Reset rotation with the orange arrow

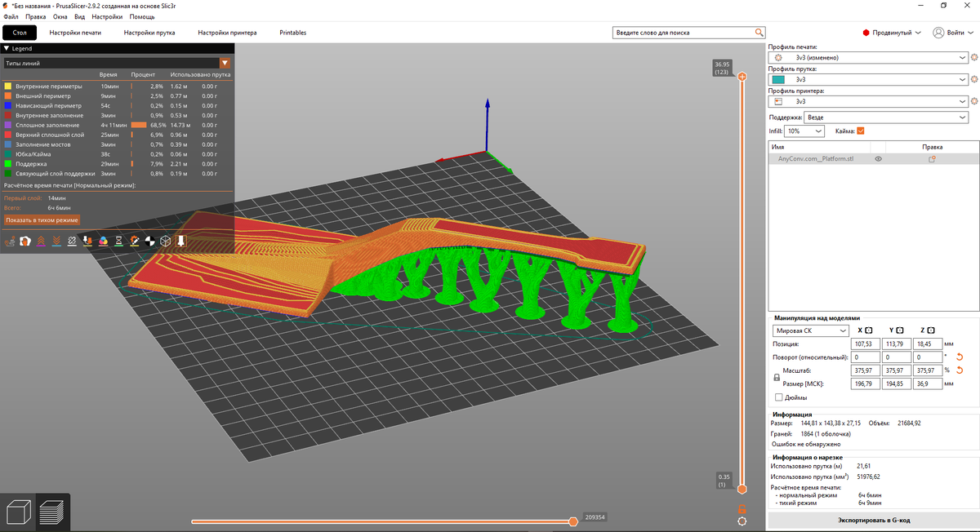pos(960,357)
